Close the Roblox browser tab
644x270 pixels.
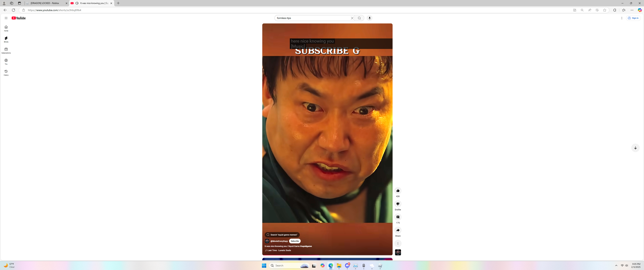66,3
